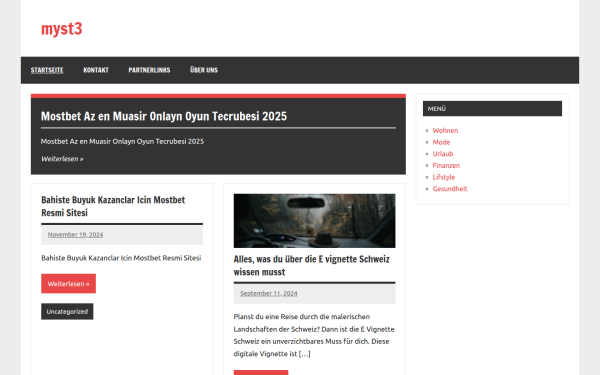600x375 pixels.
Task: Click Weiterlesen in the featured Mostbet Az post
Action: 62,159
